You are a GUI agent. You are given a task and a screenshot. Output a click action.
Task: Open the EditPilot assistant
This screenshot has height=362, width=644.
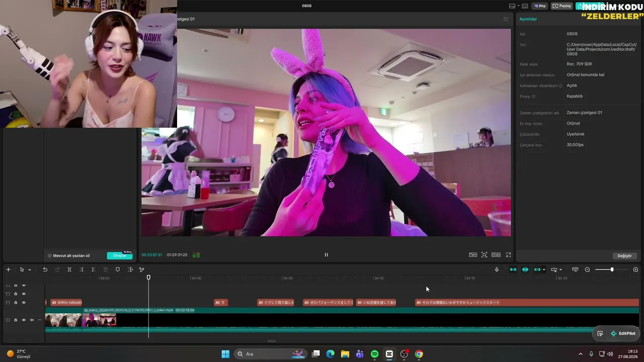coord(623,333)
